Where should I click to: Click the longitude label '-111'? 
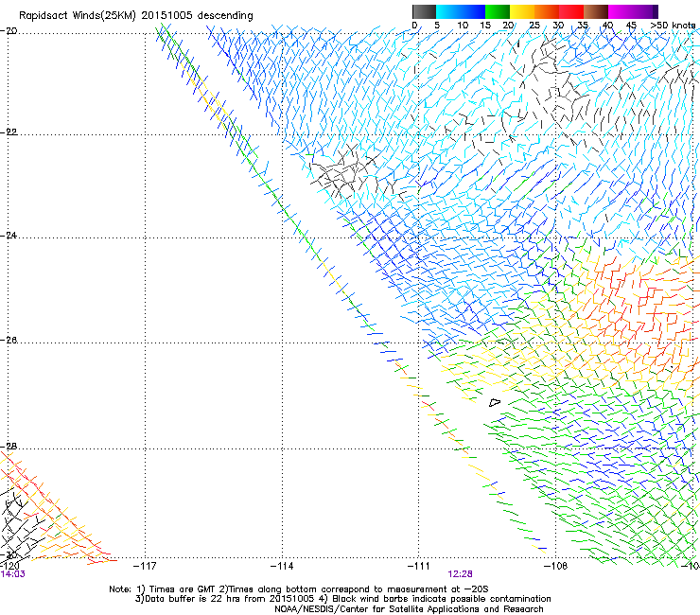(x=419, y=566)
